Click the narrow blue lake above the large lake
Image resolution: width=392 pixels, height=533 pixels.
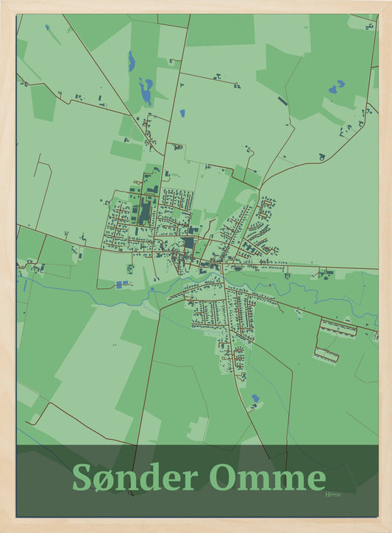[131, 61]
